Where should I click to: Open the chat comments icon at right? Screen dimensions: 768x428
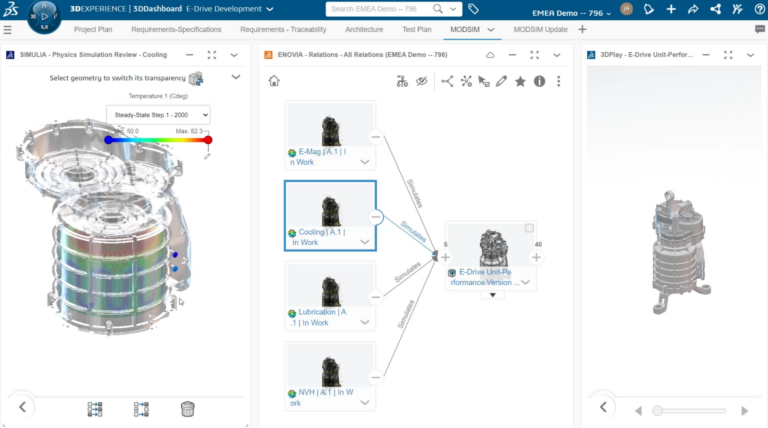click(x=760, y=29)
